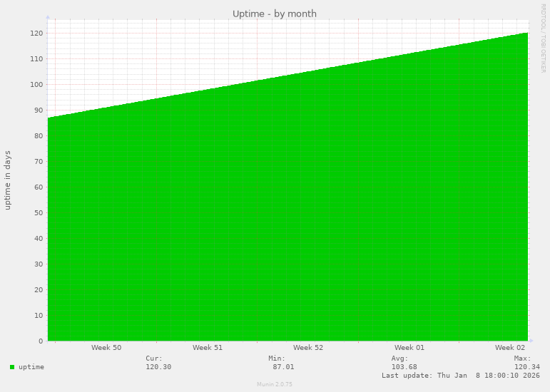This screenshot has width=550, height=392.
Task: Click the 'uptime in days' axis label
Action: tap(7, 180)
